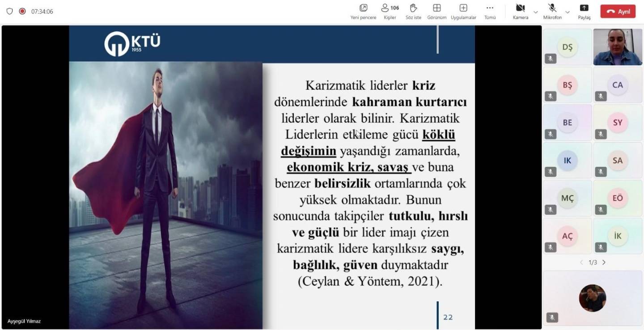
Task: Click muted mic icon on EÖ tile
Action: pos(601,209)
